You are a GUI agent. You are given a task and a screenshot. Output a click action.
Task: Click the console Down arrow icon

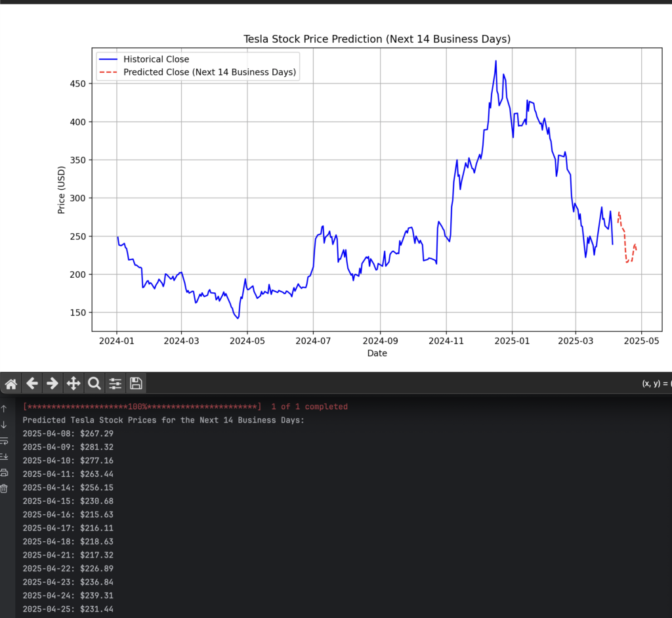4,424
